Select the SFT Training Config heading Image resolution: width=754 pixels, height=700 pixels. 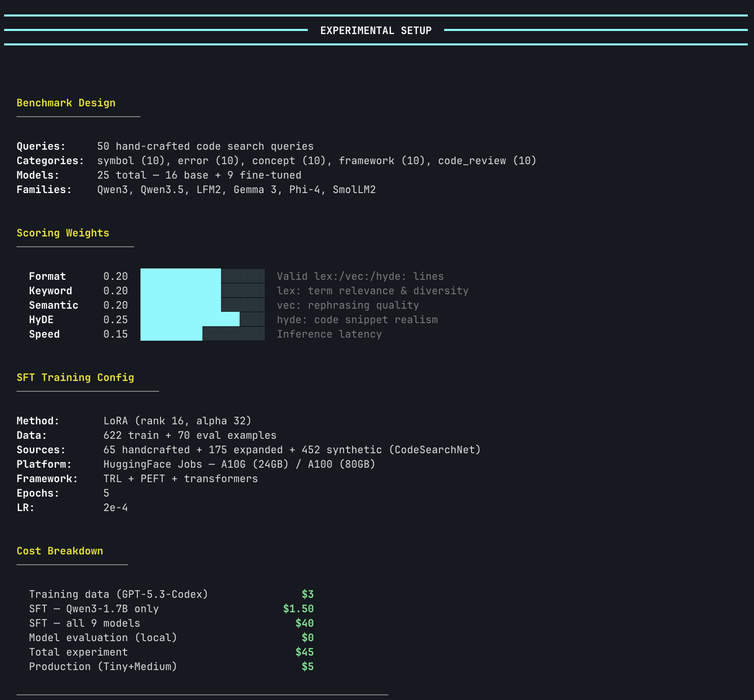[75, 377]
